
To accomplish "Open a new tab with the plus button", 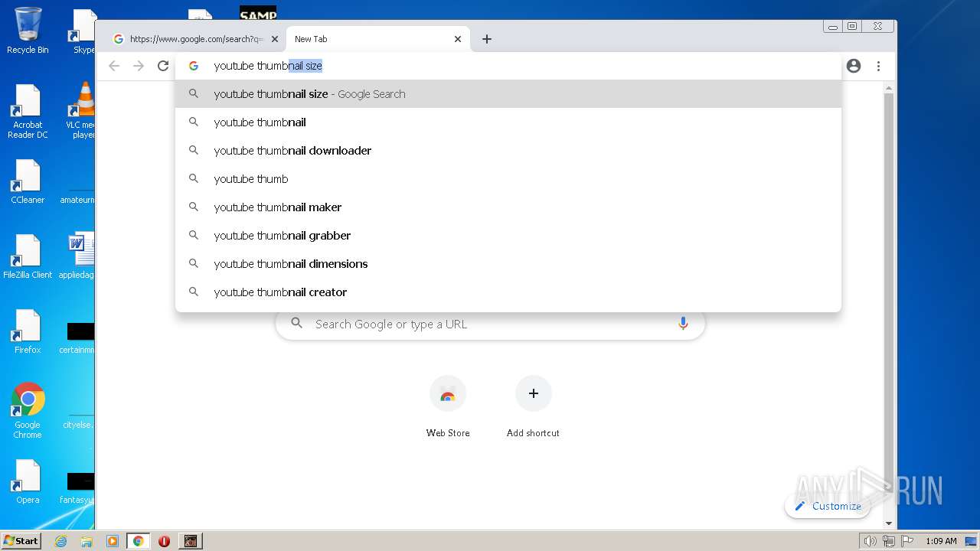I will 487,39.
